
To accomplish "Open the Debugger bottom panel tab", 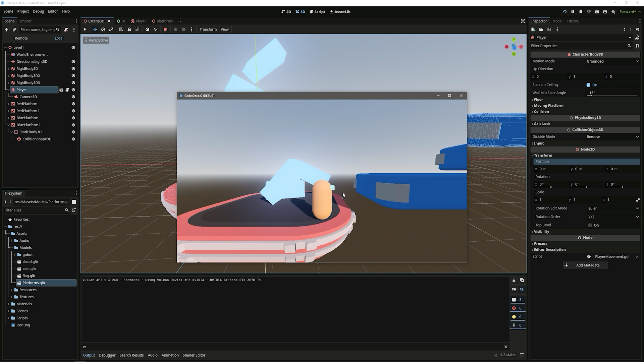I will coord(107,355).
